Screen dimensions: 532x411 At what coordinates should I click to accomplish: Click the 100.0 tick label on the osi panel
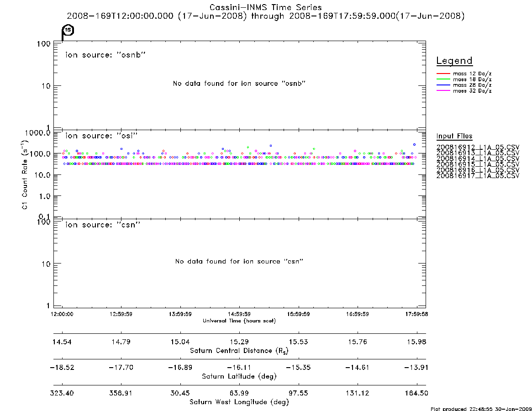point(40,154)
